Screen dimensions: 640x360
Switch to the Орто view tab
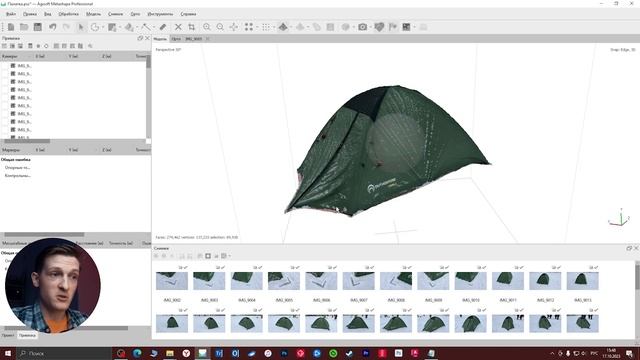point(176,39)
